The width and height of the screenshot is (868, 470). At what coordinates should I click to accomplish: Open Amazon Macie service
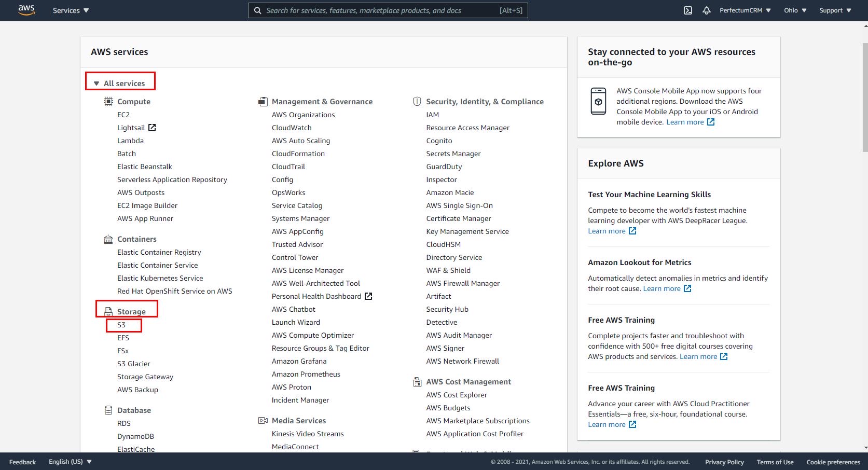click(x=450, y=192)
